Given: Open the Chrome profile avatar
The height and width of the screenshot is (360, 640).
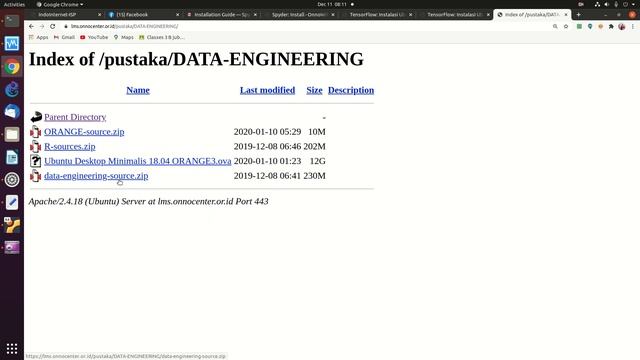Looking at the screenshot, I should [622, 26].
